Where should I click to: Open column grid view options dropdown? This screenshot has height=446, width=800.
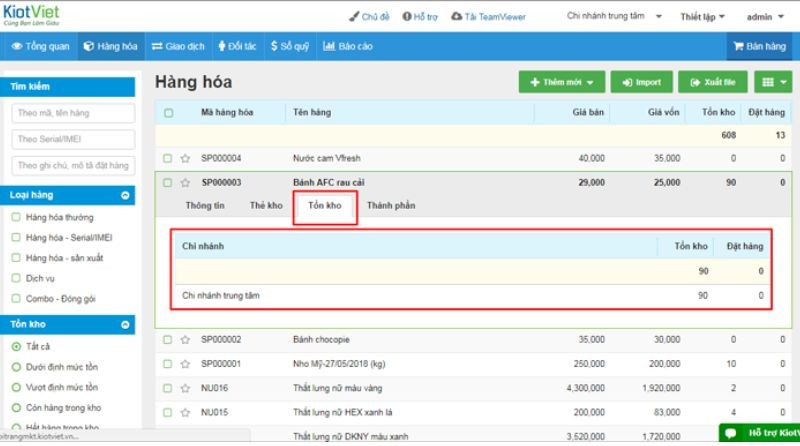click(x=773, y=82)
